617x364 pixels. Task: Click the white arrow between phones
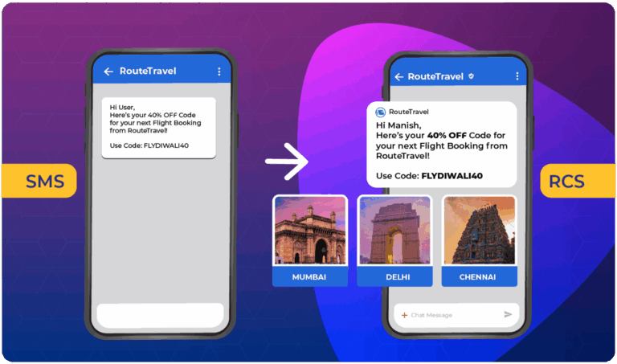pos(287,164)
